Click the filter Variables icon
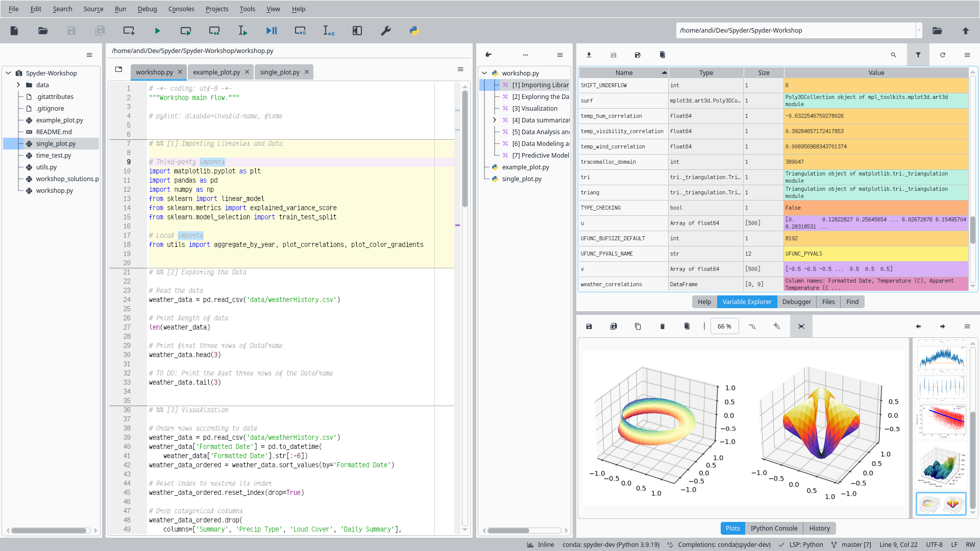This screenshot has width=980, height=551. click(918, 55)
